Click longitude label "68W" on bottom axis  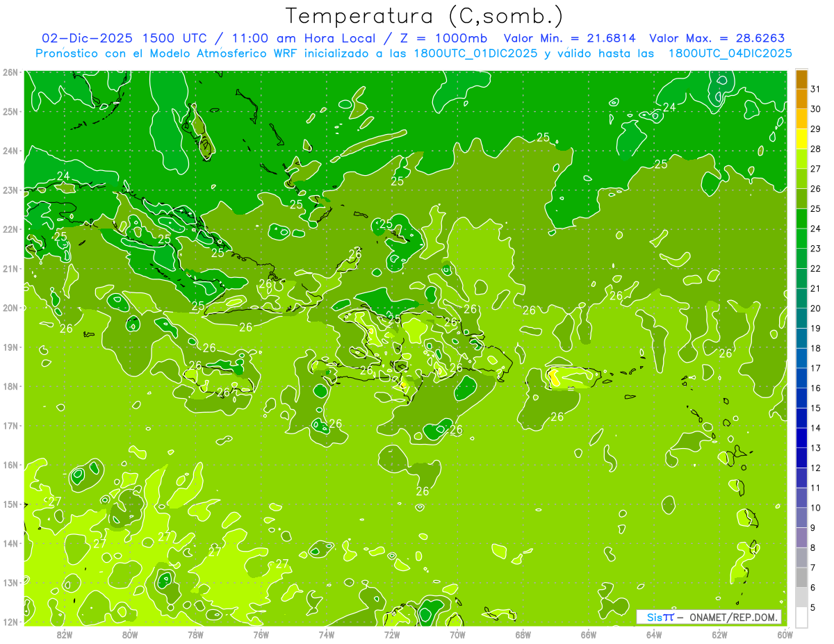click(523, 634)
